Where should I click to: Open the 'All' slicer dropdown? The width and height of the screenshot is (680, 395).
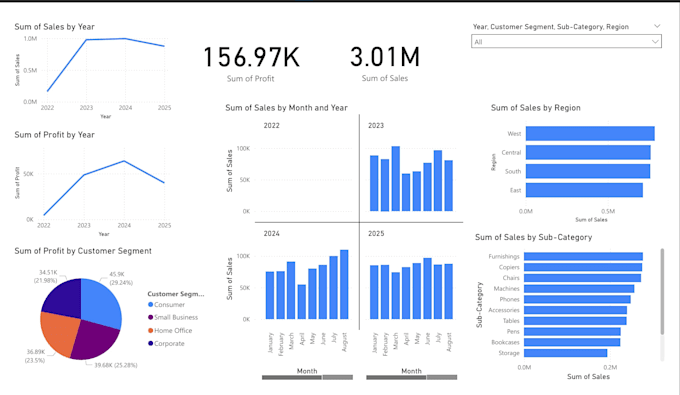(566, 42)
